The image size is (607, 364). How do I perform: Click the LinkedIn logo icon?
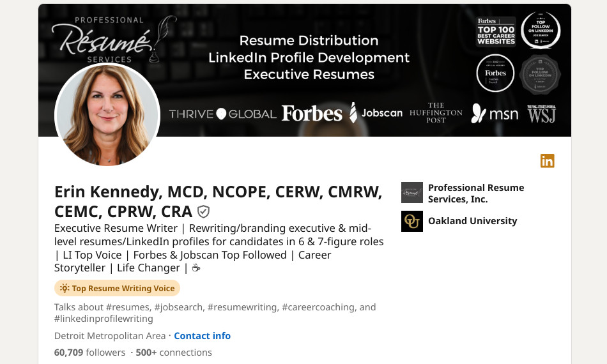[547, 161]
